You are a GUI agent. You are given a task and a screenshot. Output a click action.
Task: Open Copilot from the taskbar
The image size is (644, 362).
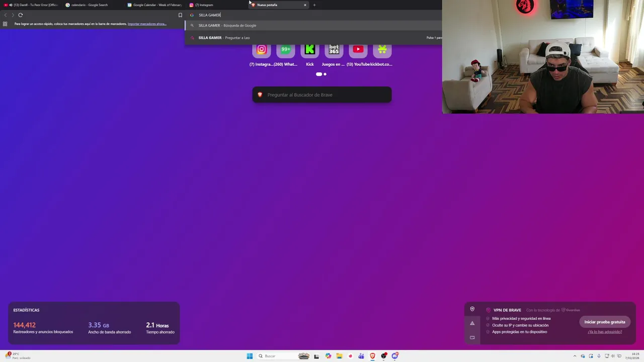(328, 356)
